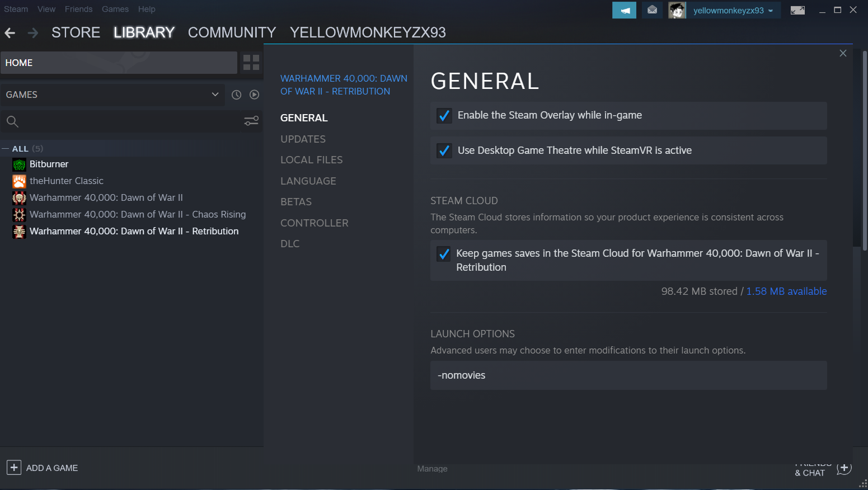Switch to grid collections view

click(251, 63)
